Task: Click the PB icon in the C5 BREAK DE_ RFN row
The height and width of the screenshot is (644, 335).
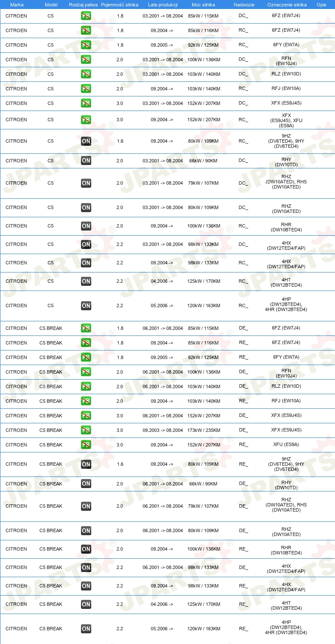Action: [x=86, y=372]
